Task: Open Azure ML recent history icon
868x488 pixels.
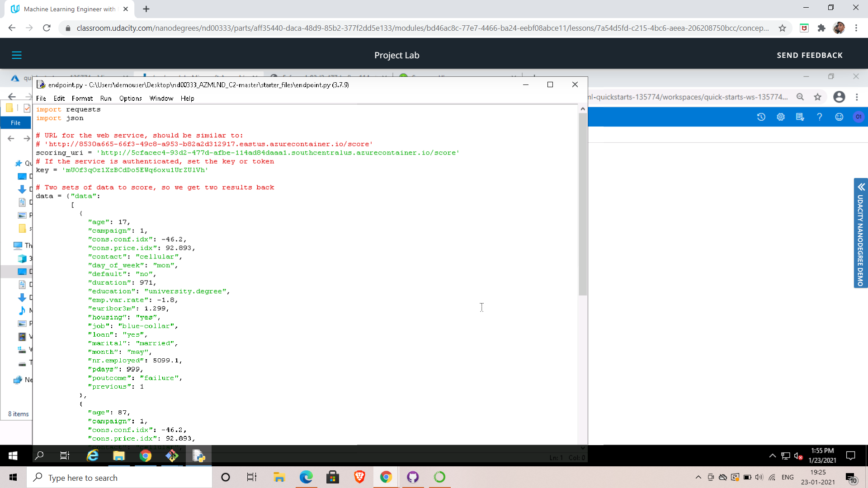Action: click(x=761, y=117)
